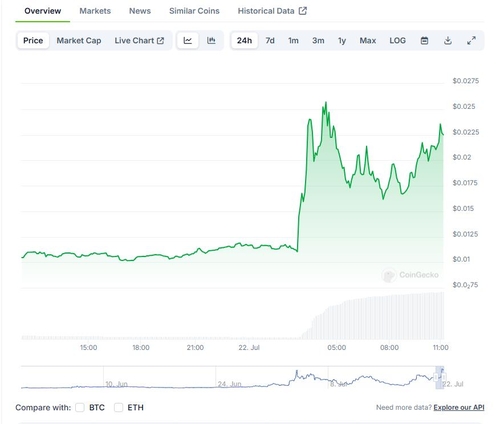Open the Live Chart link
This screenshot has width=500, height=424.
(x=139, y=41)
